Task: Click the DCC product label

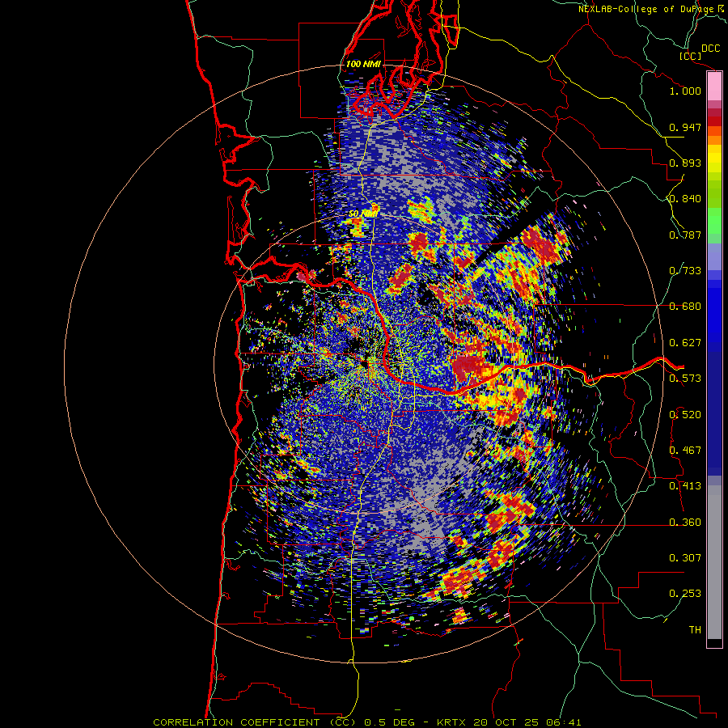Action: point(711,48)
